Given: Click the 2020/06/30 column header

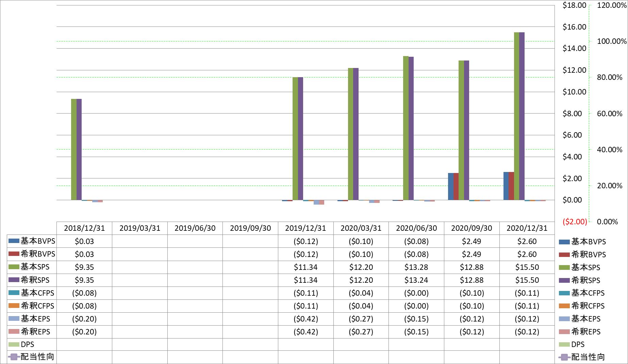Looking at the screenshot, I should (x=416, y=228).
